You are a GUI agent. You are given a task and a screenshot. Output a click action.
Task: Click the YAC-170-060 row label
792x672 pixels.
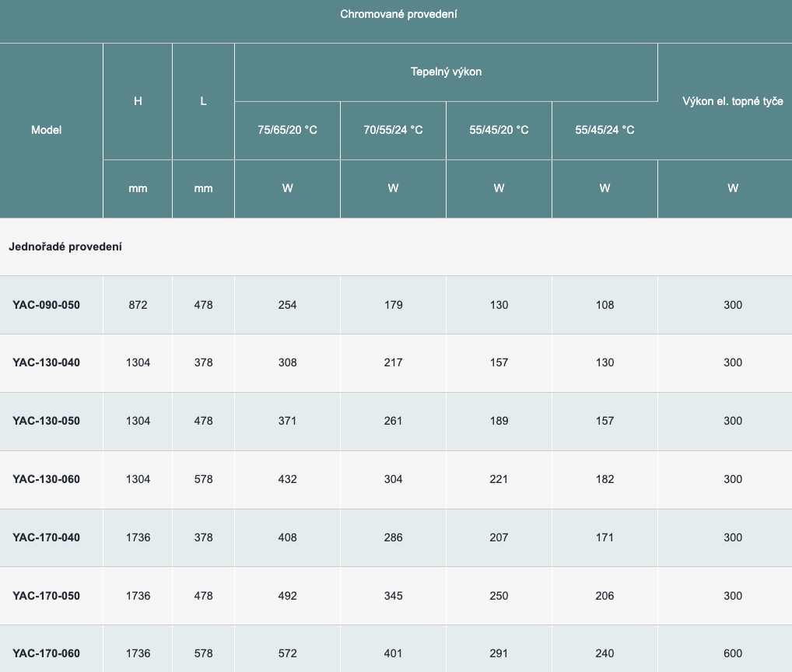[46, 653]
